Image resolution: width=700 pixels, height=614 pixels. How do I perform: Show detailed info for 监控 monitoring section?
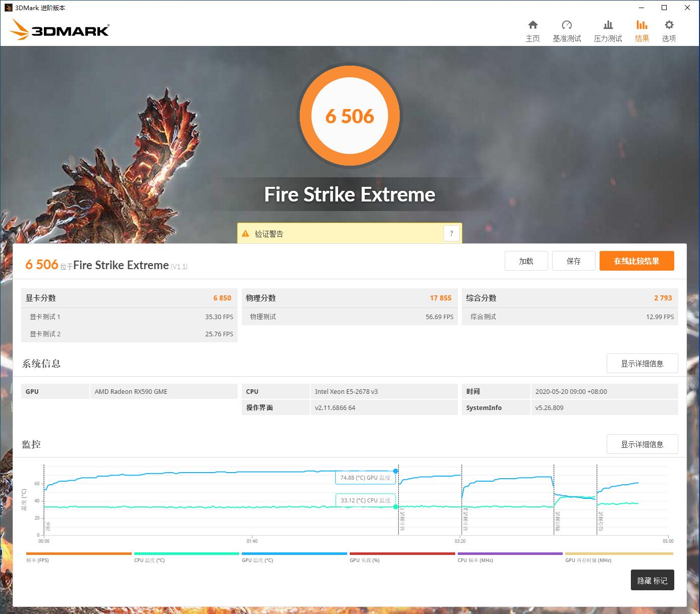[x=642, y=444]
